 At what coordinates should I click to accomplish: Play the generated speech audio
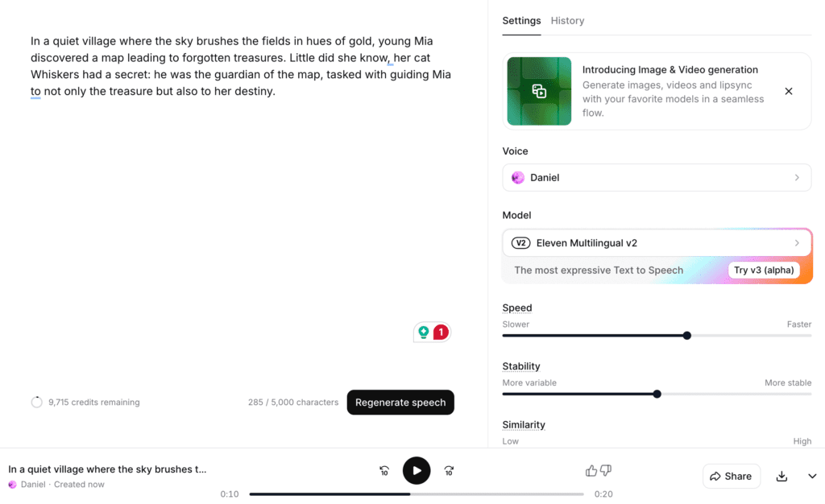(417, 470)
